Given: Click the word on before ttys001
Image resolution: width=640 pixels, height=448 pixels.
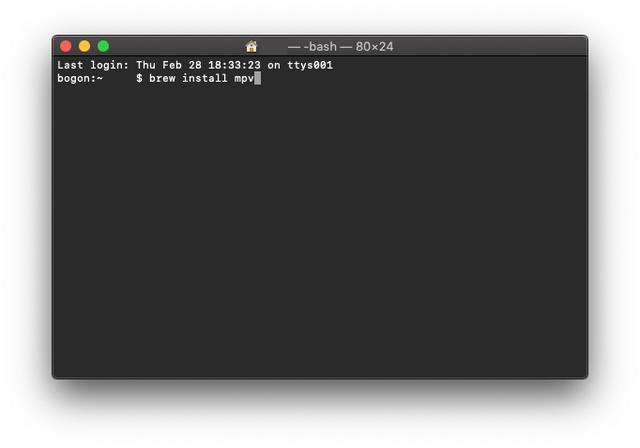Looking at the screenshot, I should click(274, 65).
